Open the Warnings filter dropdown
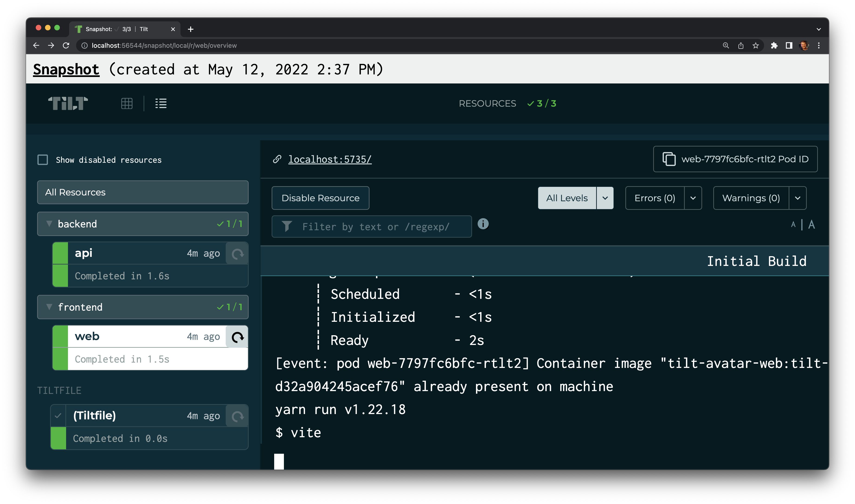Viewport: 855px width, 504px height. pos(798,198)
